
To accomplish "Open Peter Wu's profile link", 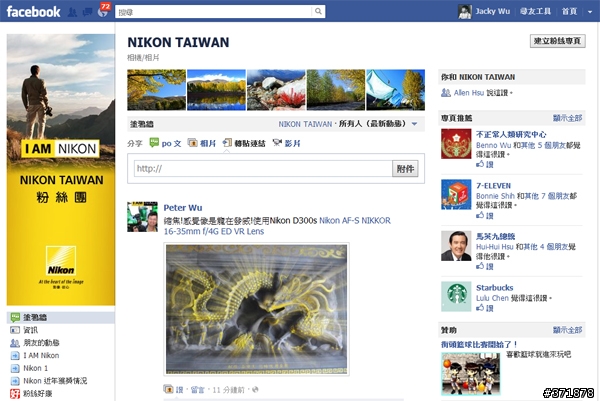I will click(x=183, y=208).
